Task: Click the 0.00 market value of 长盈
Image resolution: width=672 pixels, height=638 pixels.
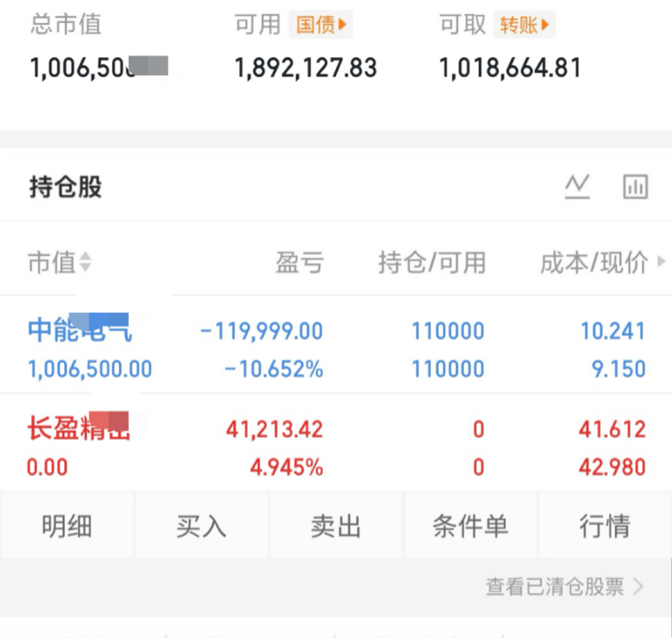Action: coord(47,467)
